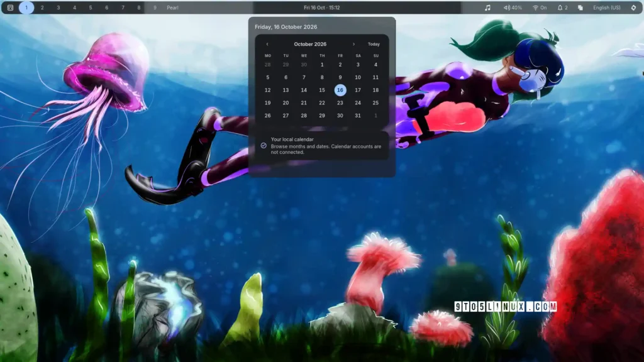The height and width of the screenshot is (362, 644).
Task: Select date 10 in the calendar
Action: (358, 77)
